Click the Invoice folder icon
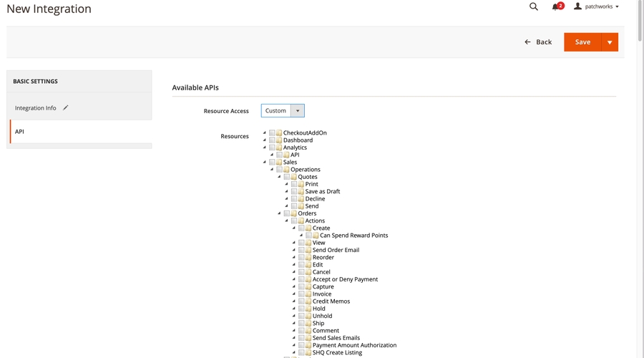Image resolution: width=644 pixels, height=358 pixels. click(x=308, y=294)
